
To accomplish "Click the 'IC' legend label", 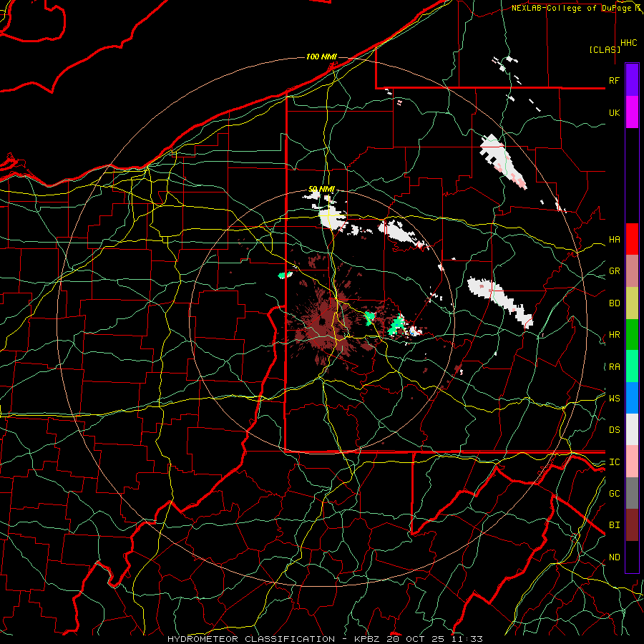I will pyautogui.click(x=614, y=462).
